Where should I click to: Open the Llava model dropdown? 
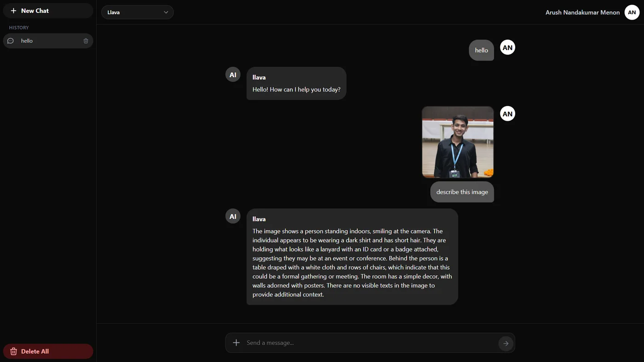click(137, 12)
